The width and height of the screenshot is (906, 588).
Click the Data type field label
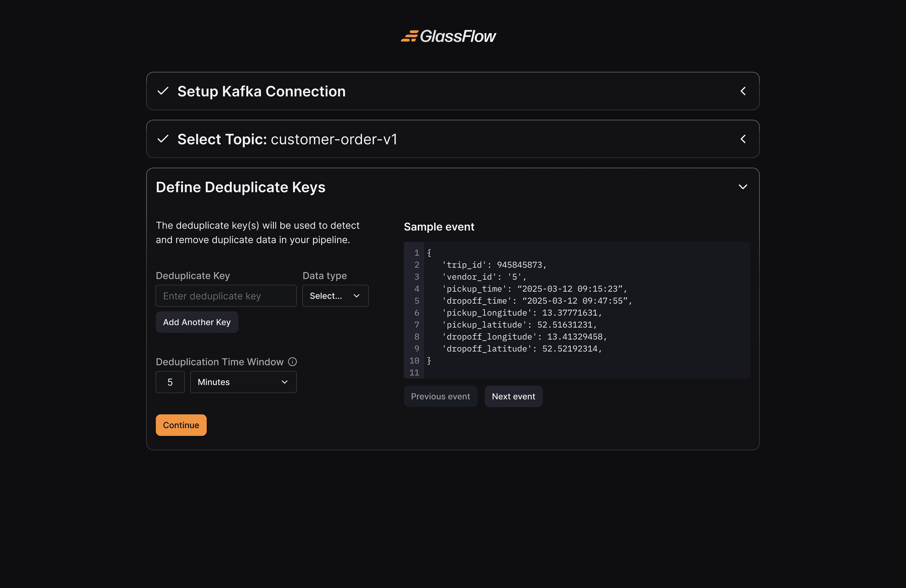(x=325, y=276)
